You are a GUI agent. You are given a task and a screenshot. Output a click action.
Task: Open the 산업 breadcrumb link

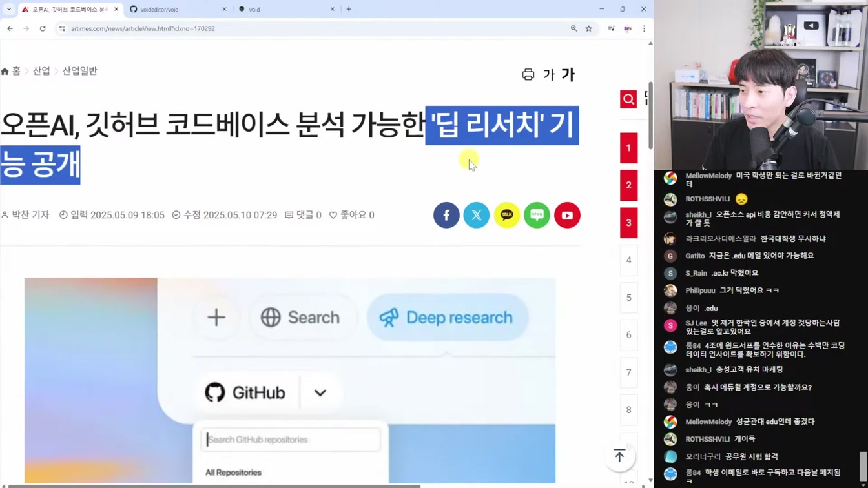(x=41, y=71)
